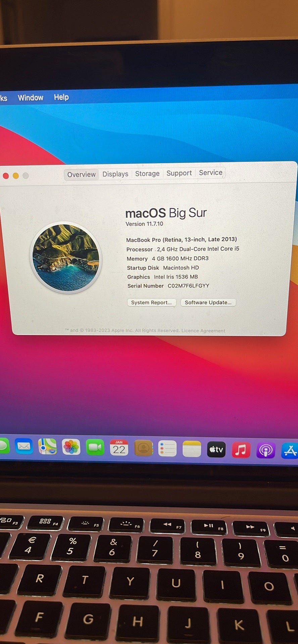The width and height of the screenshot is (298, 644).
Task: Click the Intel Iris 1536 MB value
Action: coord(176,277)
